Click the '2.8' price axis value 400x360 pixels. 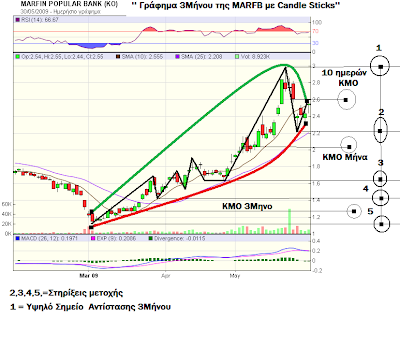tap(316, 83)
